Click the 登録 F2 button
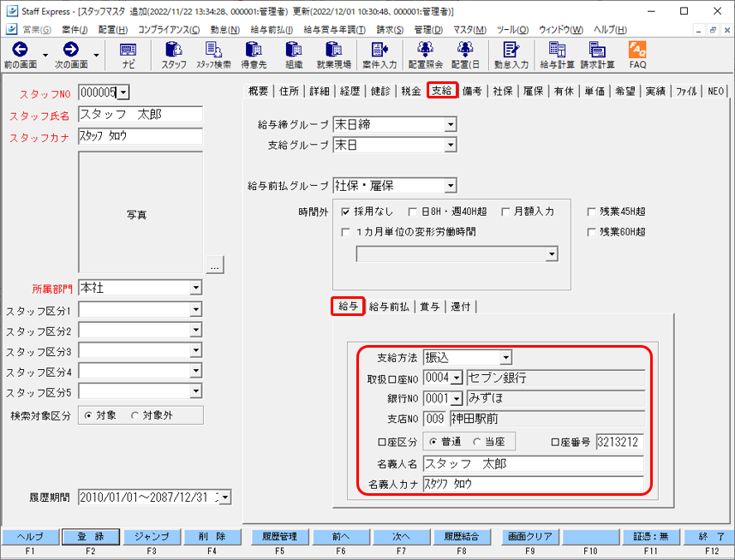The height and width of the screenshot is (560, 735). pyautogui.click(x=91, y=537)
